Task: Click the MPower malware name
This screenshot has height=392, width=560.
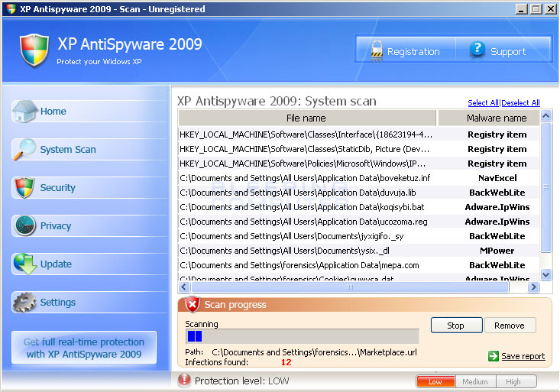Action: (x=497, y=251)
